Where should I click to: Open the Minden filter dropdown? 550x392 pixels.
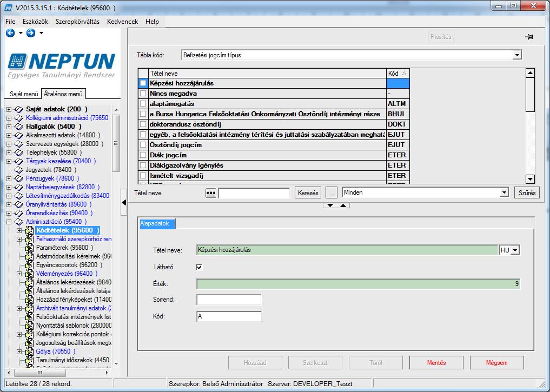tap(504, 192)
